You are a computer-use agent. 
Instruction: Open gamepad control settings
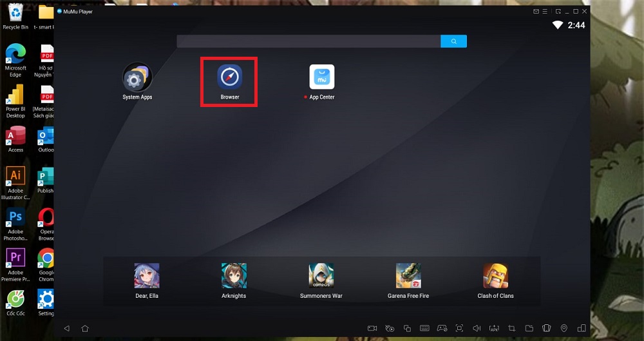pyautogui.click(x=442, y=328)
